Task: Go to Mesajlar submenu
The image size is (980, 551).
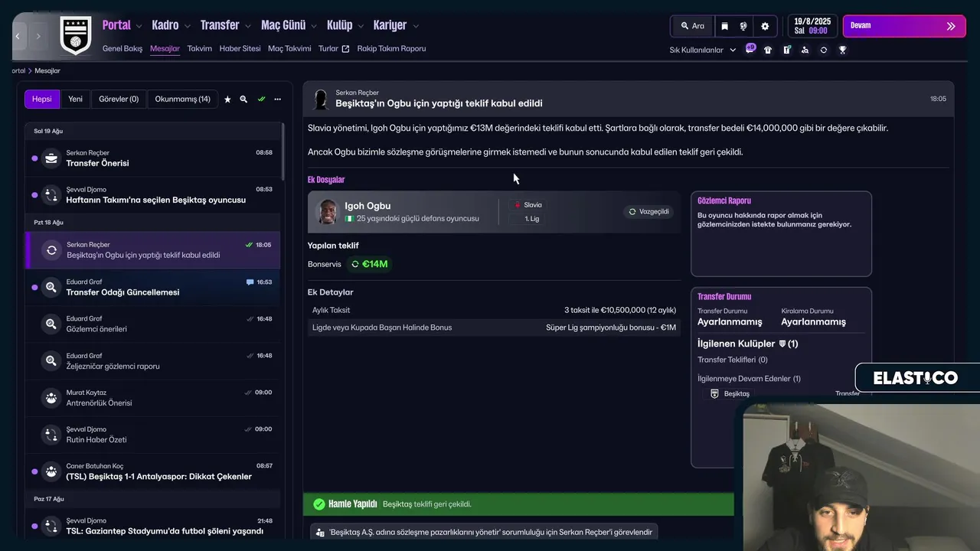Action: [x=165, y=48]
